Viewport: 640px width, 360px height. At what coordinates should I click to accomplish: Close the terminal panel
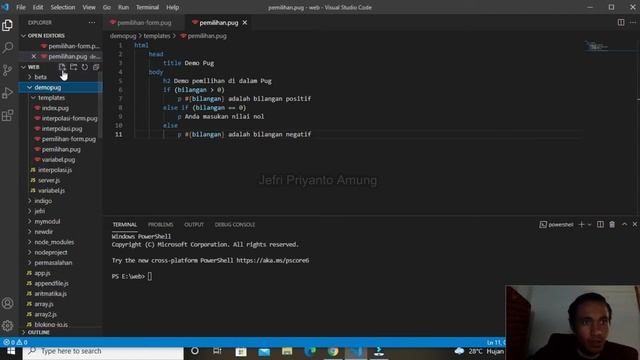point(635,224)
